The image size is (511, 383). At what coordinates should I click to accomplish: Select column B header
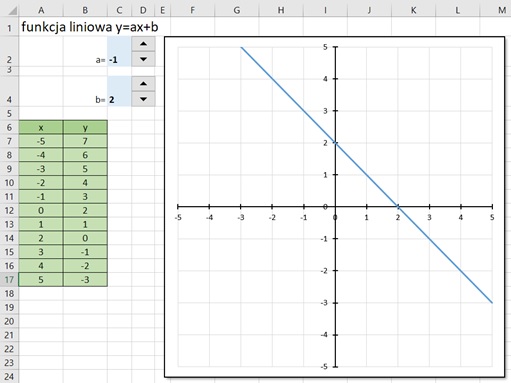(x=85, y=10)
